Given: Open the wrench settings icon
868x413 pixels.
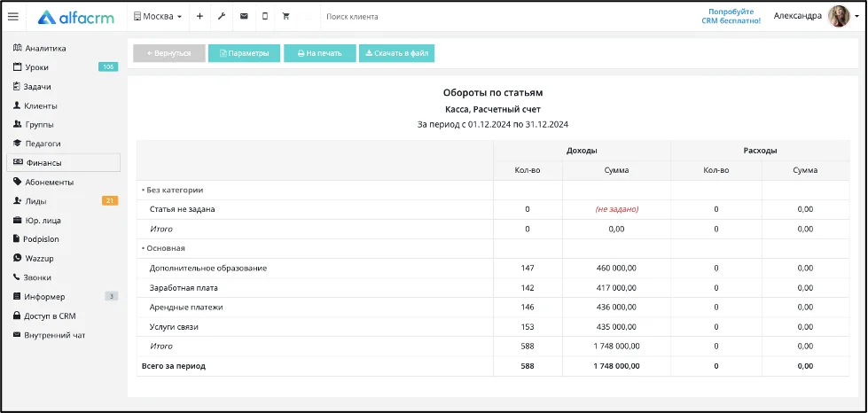Looking at the screenshot, I should coord(222,17).
